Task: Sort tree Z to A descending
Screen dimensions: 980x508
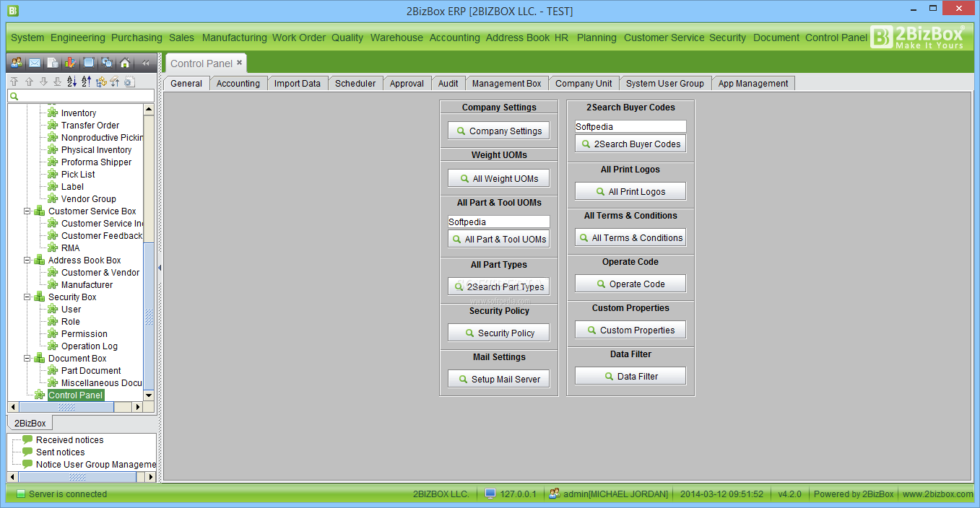Action: (x=86, y=82)
